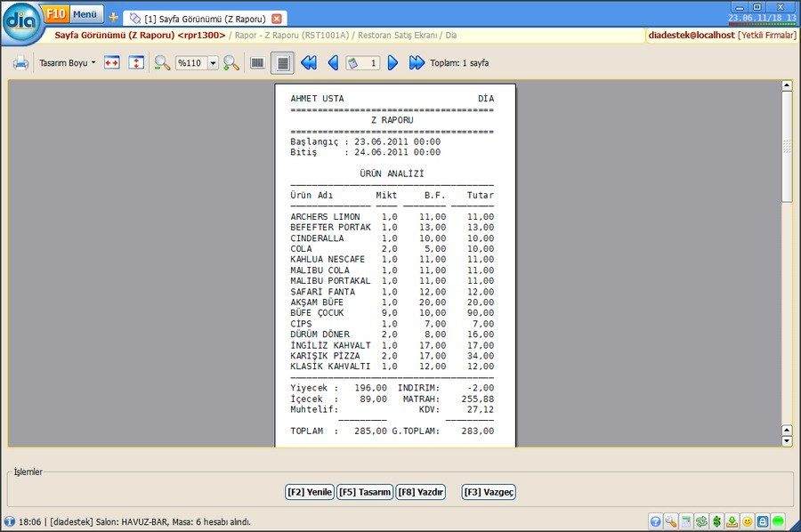
Task: Click the page-up arrow above the scroll-down button
Action: pyautogui.click(x=787, y=431)
